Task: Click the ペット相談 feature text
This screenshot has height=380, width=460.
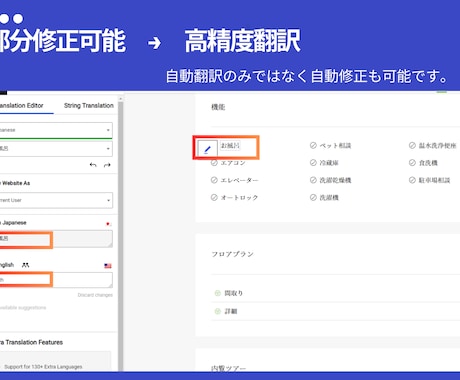Action: tap(335, 145)
